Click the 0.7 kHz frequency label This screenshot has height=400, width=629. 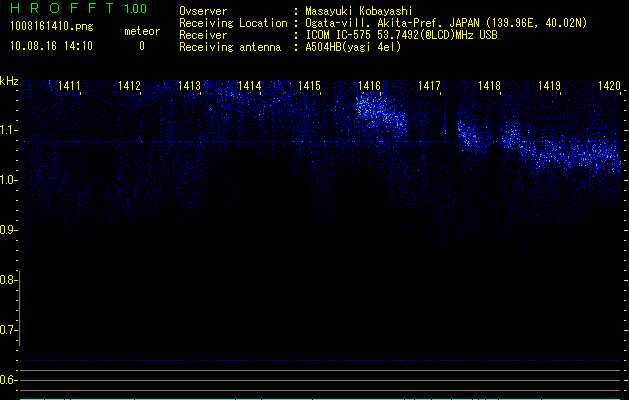coord(9,330)
